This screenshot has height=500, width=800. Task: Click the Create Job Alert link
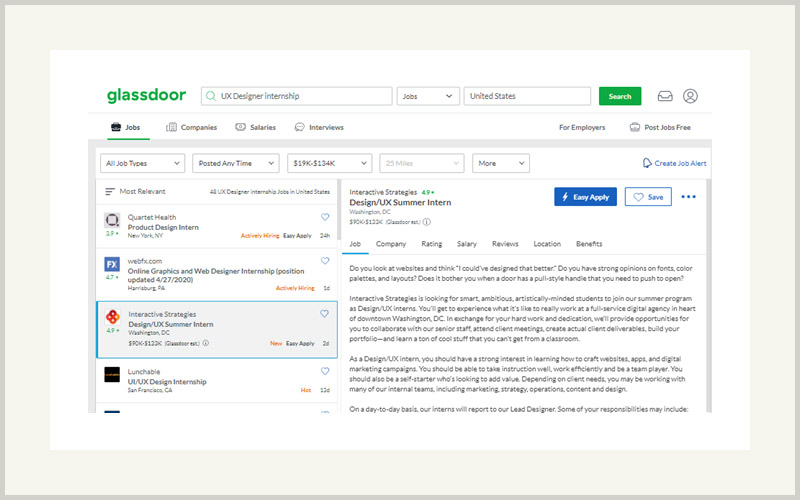coord(680,163)
